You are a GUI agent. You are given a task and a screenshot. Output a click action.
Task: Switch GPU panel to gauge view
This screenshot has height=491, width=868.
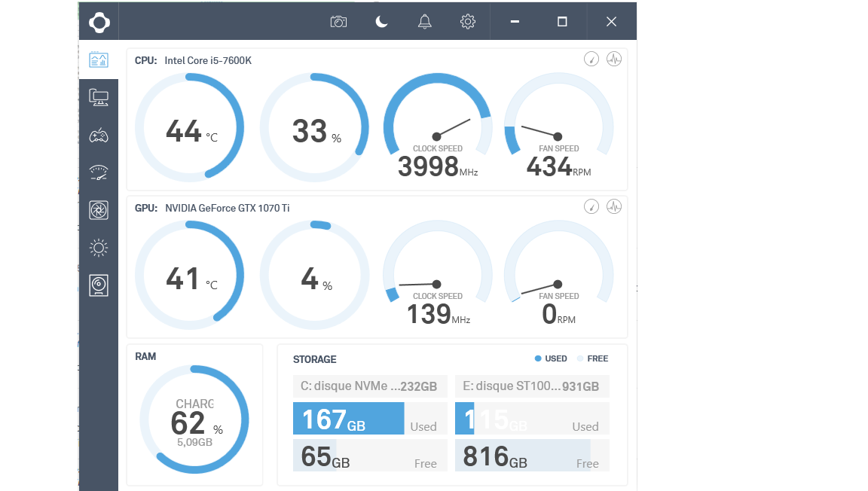point(591,206)
